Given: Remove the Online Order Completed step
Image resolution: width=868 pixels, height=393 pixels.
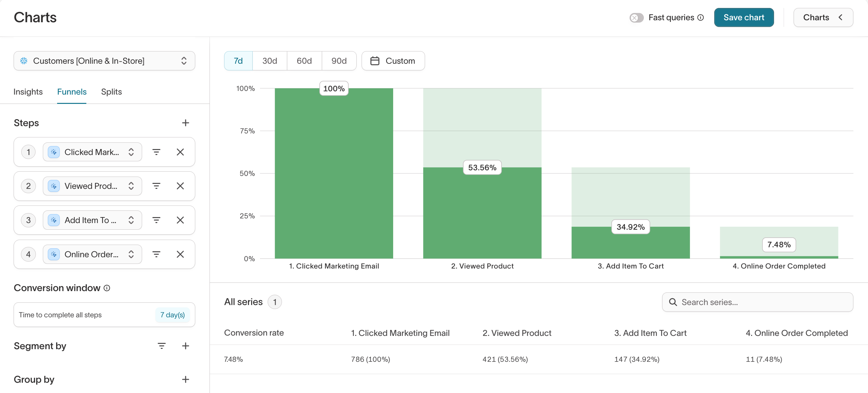Looking at the screenshot, I should tap(180, 254).
